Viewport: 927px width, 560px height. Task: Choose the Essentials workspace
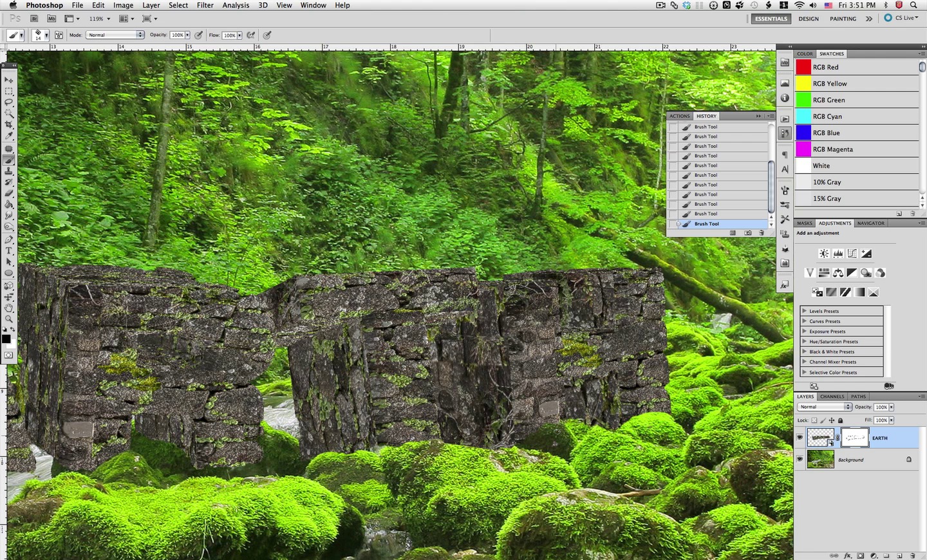coord(771,19)
